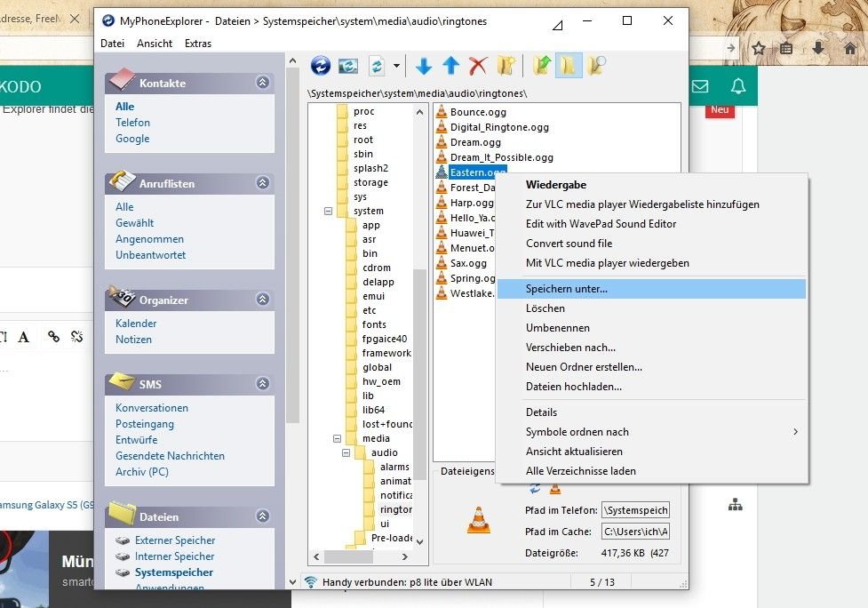Image resolution: width=868 pixels, height=608 pixels.
Task: Click the blue upload arrow icon
Action: click(451, 66)
